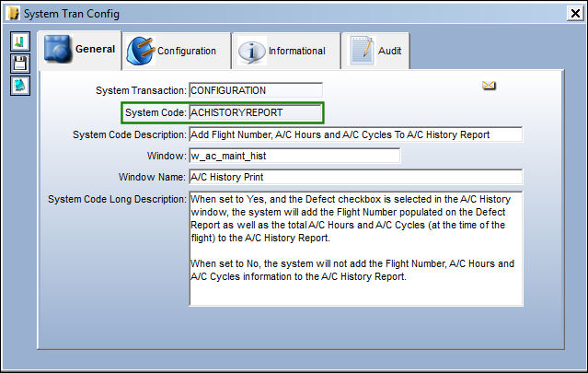This screenshot has height=373, width=588.
Task: Select the ACHISTORYREPORT System Code field
Action: click(256, 112)
